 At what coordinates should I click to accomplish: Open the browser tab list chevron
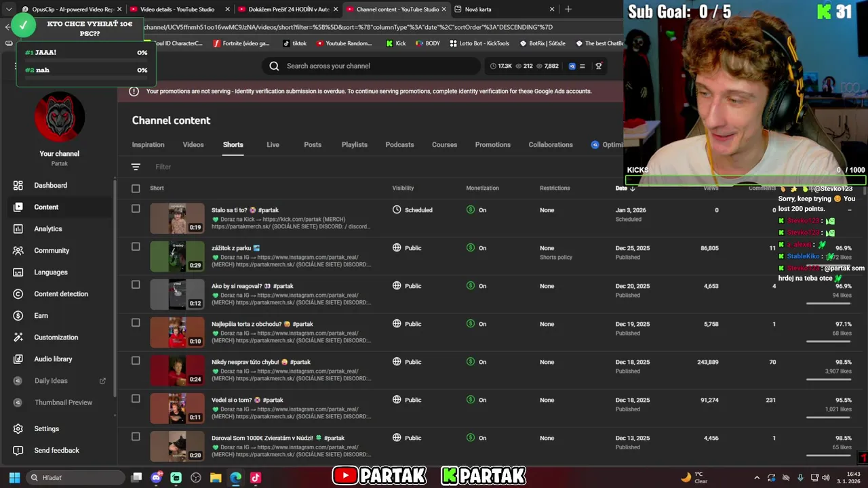pos(8,9)
